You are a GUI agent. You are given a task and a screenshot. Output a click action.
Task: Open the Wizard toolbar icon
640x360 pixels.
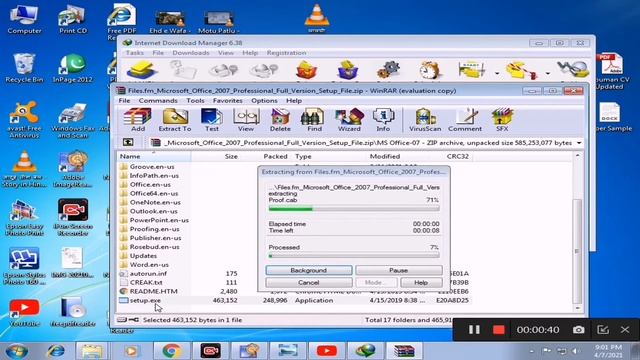[x=349, y=120]
